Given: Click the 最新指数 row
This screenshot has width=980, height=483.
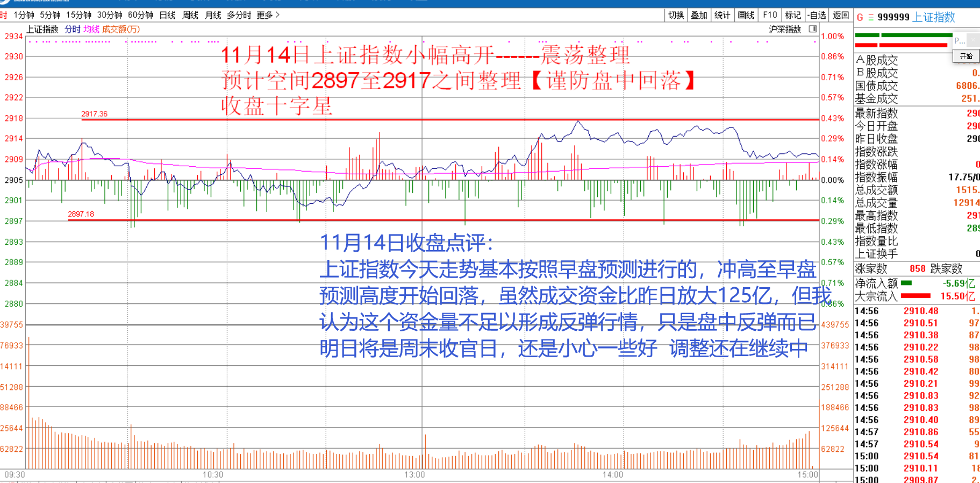Looking at the screenshot, I should [917, 113].
